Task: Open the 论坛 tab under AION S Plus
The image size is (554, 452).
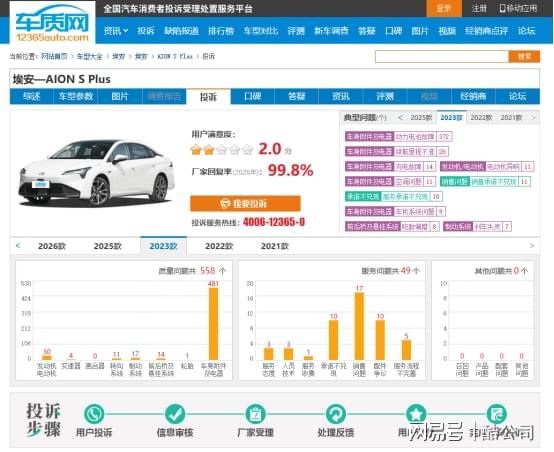Action: [x=518, y=96]
